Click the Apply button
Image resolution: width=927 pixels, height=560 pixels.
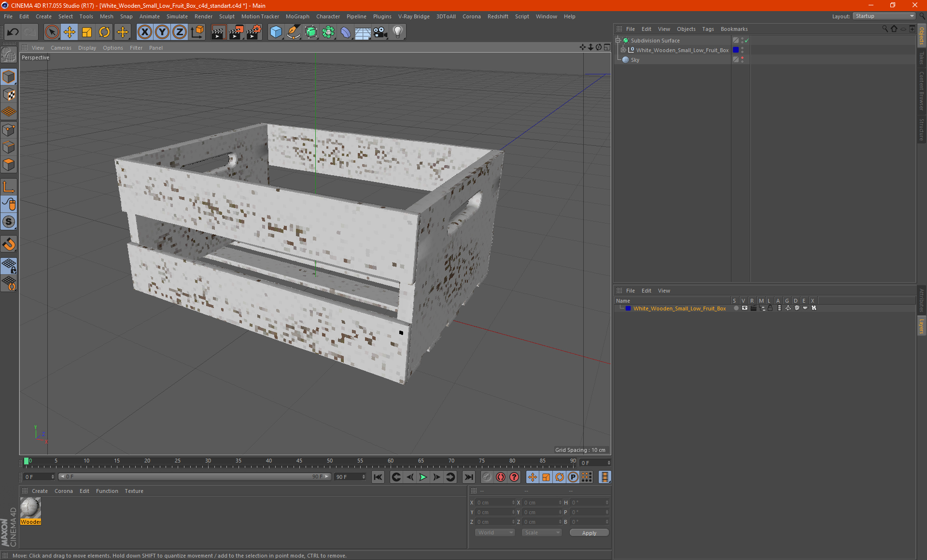[589, 532]
